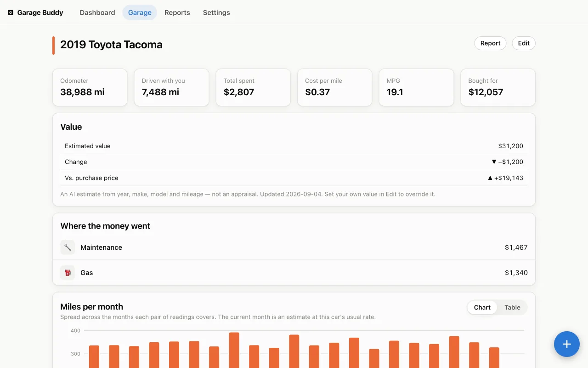The height and width of the screenshot is (368, 588).
Task: Click the Edit button
Action: pos(524,43)
